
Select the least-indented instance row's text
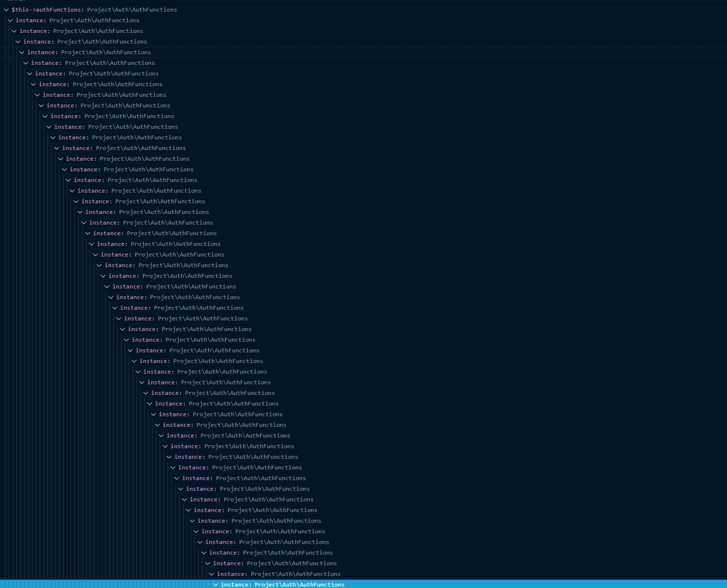coord(77,20)
